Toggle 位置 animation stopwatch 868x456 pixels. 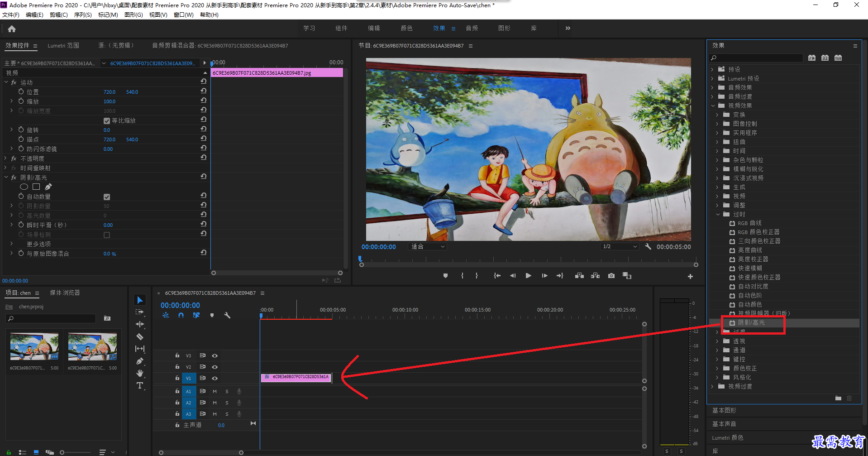(x=21, y=91)
